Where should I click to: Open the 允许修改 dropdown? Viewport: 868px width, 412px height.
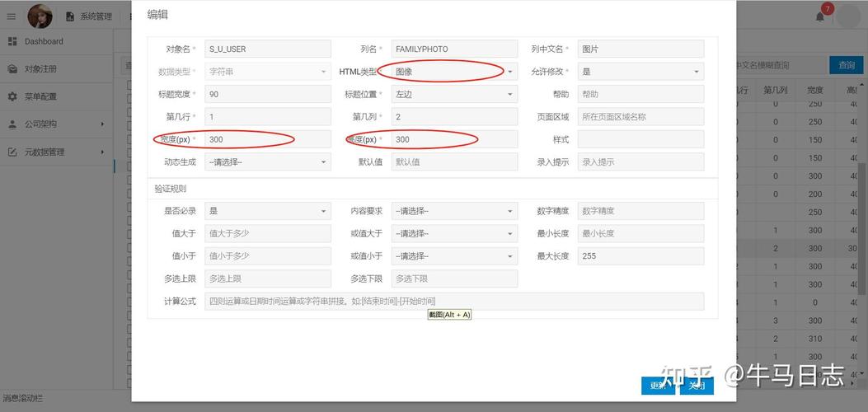[641, 72]
